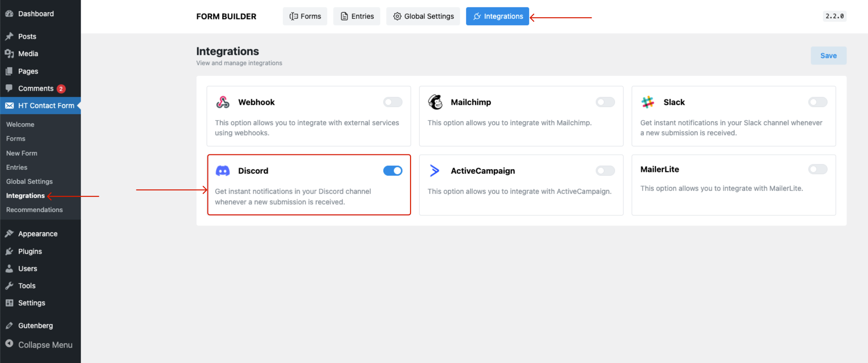
Task: Click the Webhook logo icon
Action: (223, 102)
